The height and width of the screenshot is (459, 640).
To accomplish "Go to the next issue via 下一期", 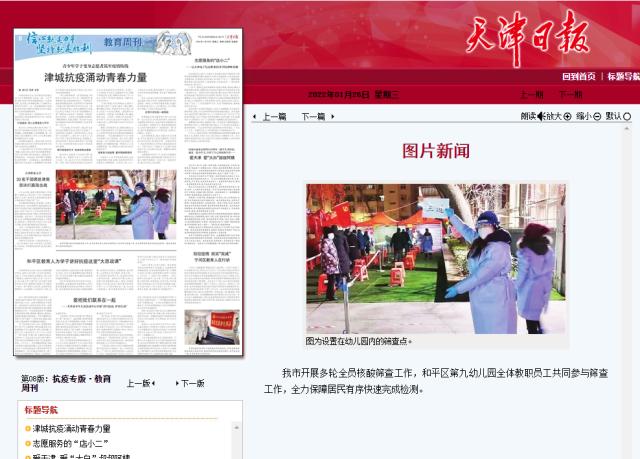I will click(570, 94).
